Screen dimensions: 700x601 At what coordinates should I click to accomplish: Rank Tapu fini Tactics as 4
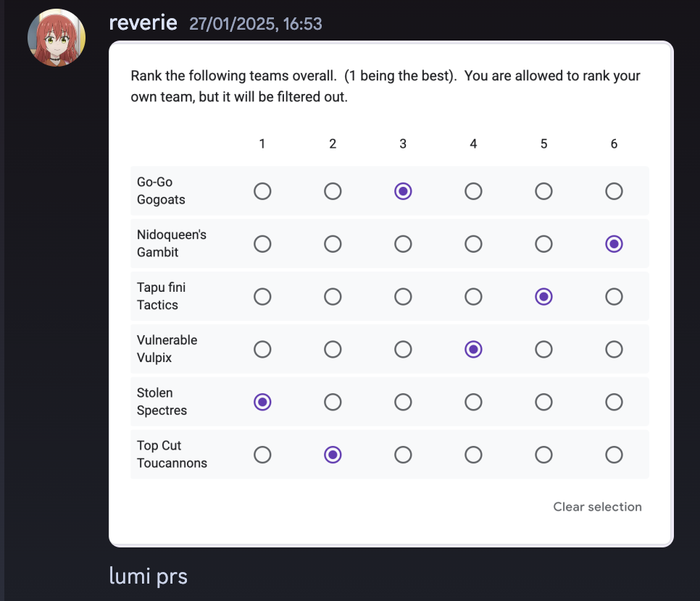[x=473, y=297]
